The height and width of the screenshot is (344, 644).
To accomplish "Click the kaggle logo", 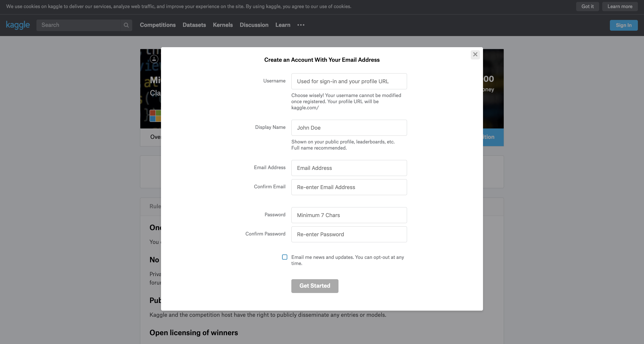I will 18,25.
